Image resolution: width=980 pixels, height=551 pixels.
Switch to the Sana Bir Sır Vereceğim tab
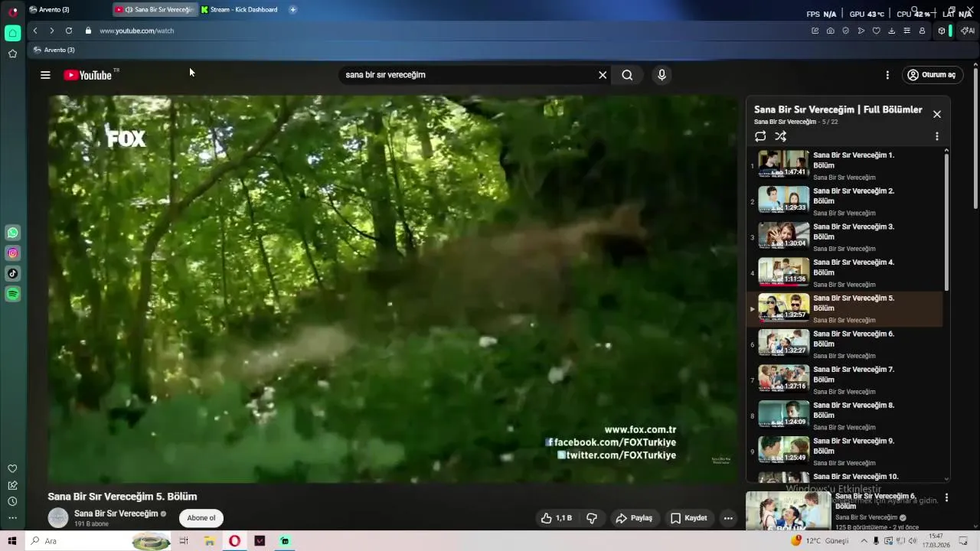coord(155,9)
